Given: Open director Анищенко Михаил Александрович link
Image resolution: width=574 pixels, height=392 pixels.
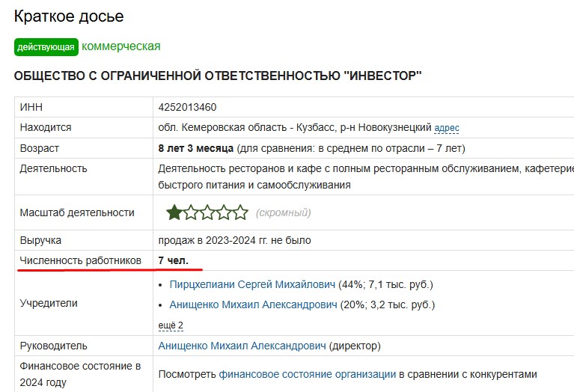Looking at the screenshot, I should click(242, 346).
